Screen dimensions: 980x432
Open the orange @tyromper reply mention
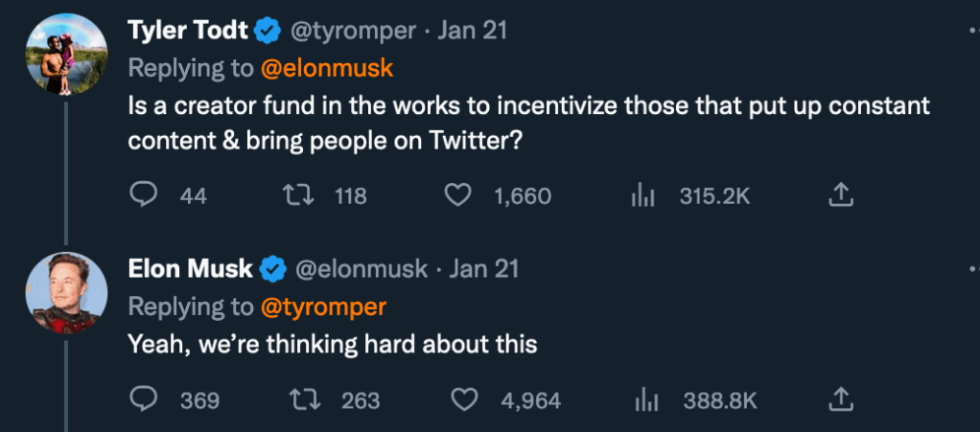coord(323,307)
